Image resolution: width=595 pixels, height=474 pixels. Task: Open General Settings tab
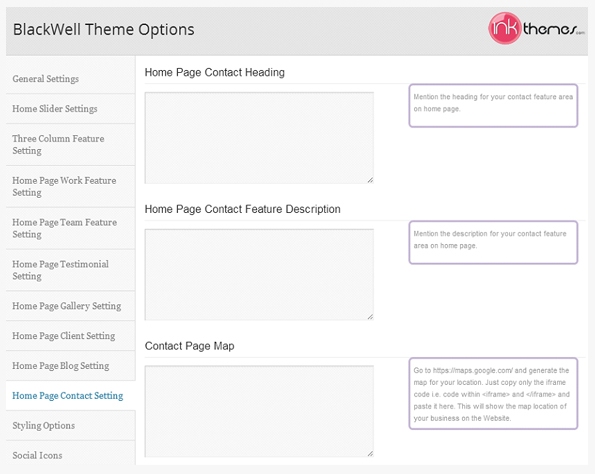tap(46, 79)
